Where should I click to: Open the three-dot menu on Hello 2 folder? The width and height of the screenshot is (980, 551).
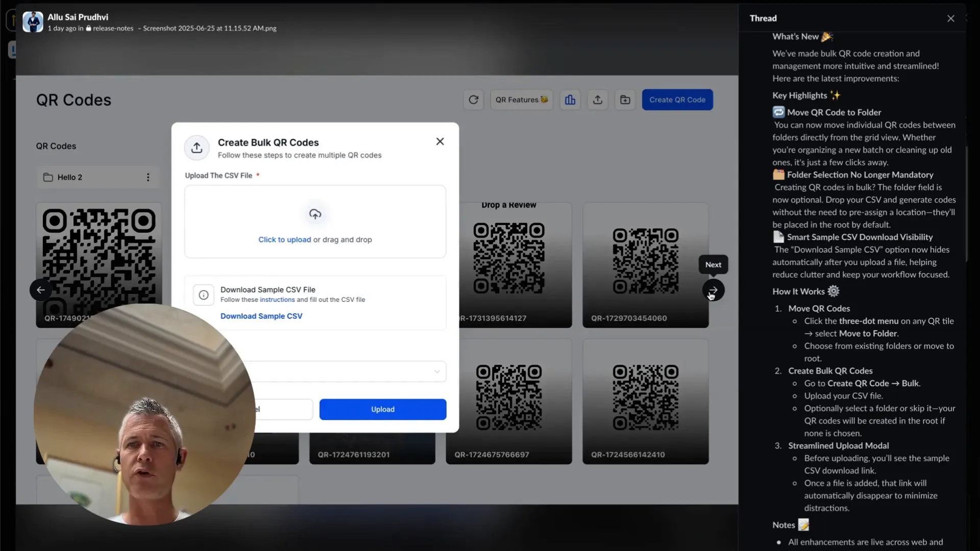pyautogui.click(x=148, y=177)
